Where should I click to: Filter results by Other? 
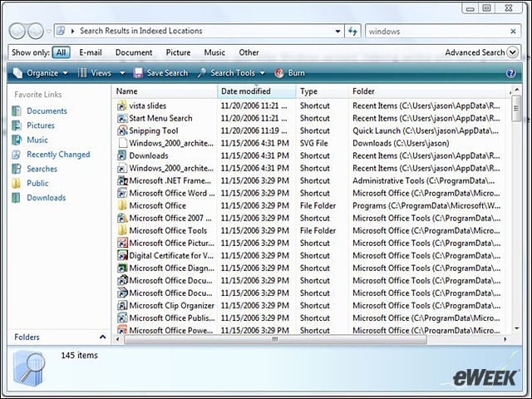[x=249, y=52]
